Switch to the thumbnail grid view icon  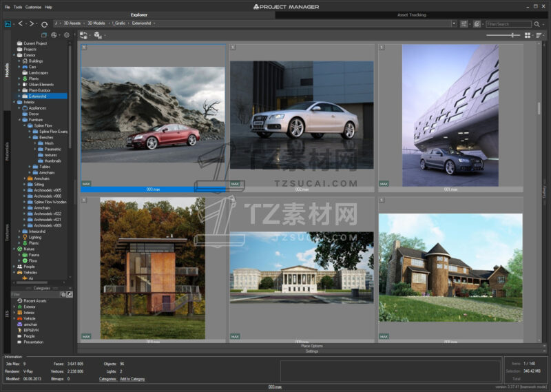[x=527, y=34]
